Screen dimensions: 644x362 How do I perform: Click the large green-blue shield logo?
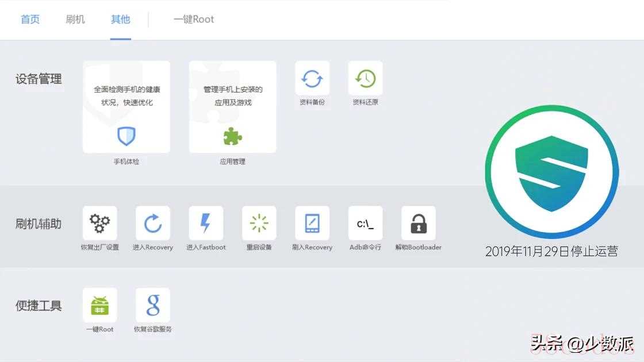pyautogui.click(x=551, y=172)
